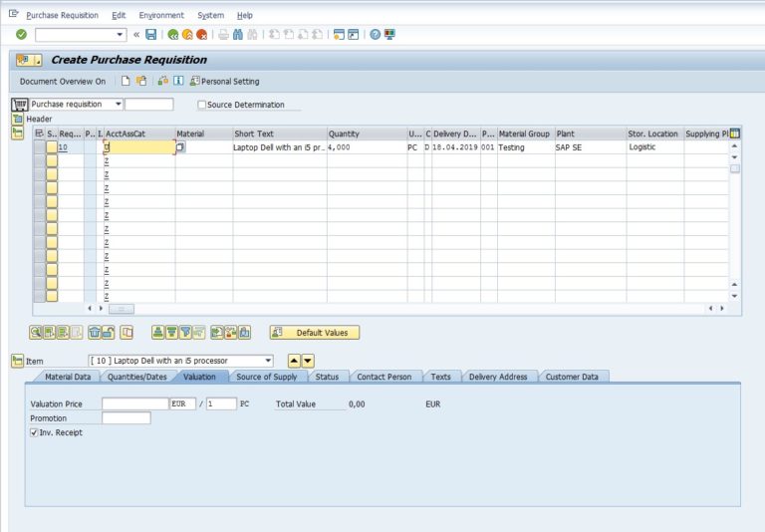This screenshot has width=765, height=532.
Task: Collapse the Item detail section
Action: click(18, 362)
